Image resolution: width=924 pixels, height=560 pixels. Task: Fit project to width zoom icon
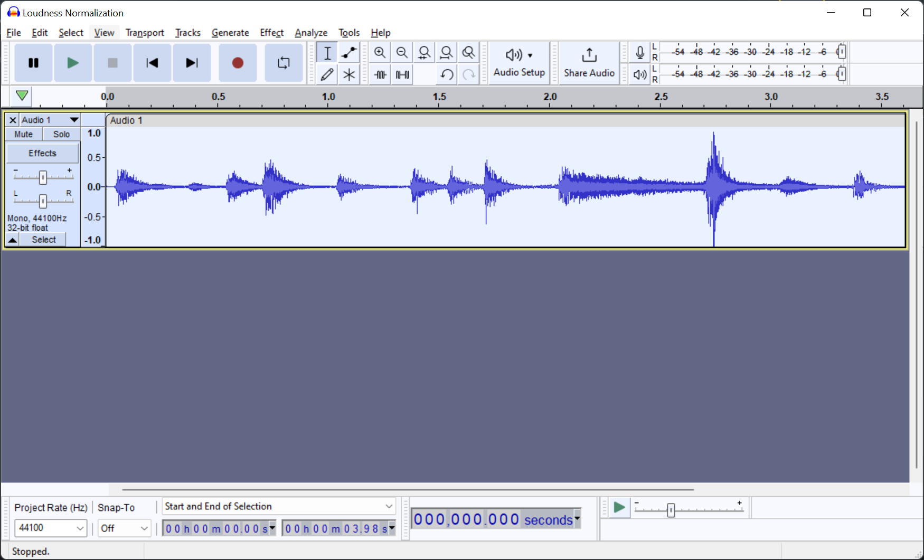(x=446, y=53)
